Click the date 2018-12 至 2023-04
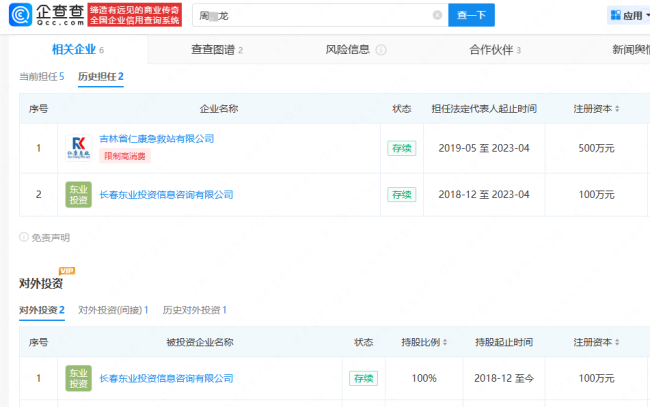Screen dimensions: 650x407 [x=484, y=194]
